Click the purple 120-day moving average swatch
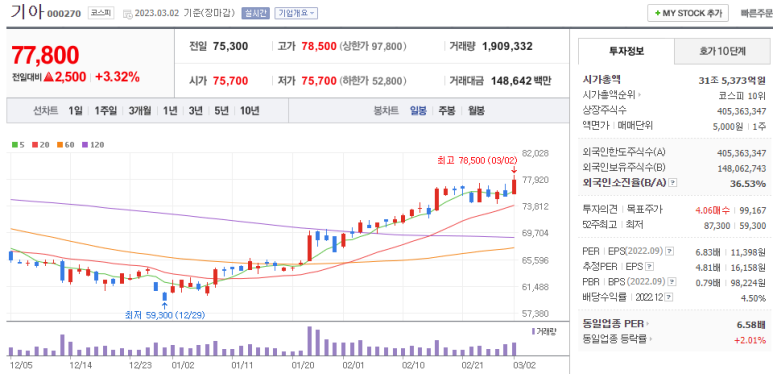The image size is (773, 374). (x=84, y=145)
